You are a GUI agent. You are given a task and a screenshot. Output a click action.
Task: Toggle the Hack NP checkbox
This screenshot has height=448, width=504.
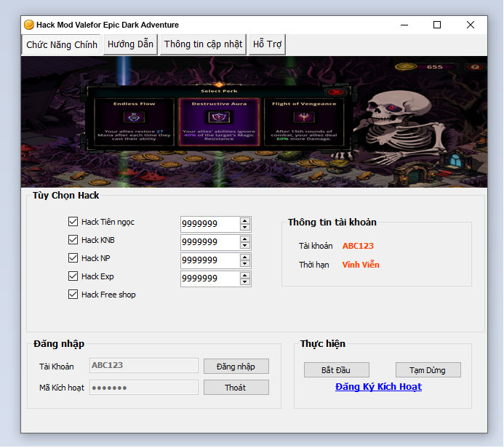[73, 257]
